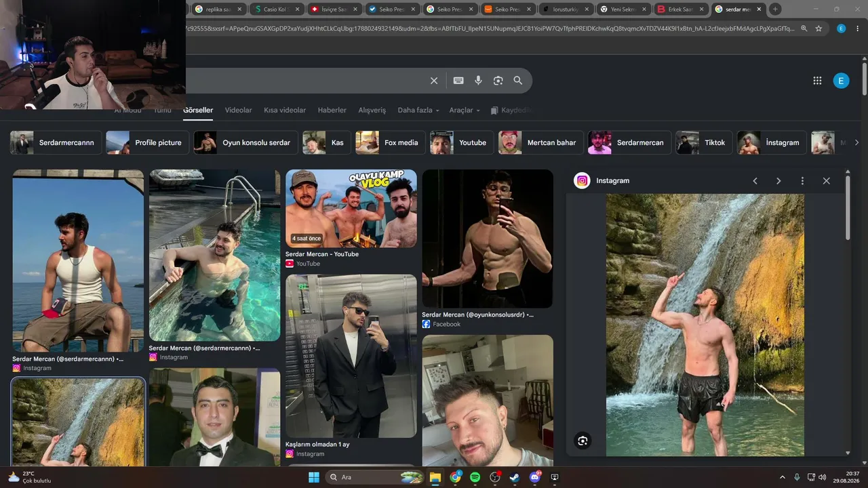
Task: Start voice search with microphone icon
Action: (x=478, y=81)
